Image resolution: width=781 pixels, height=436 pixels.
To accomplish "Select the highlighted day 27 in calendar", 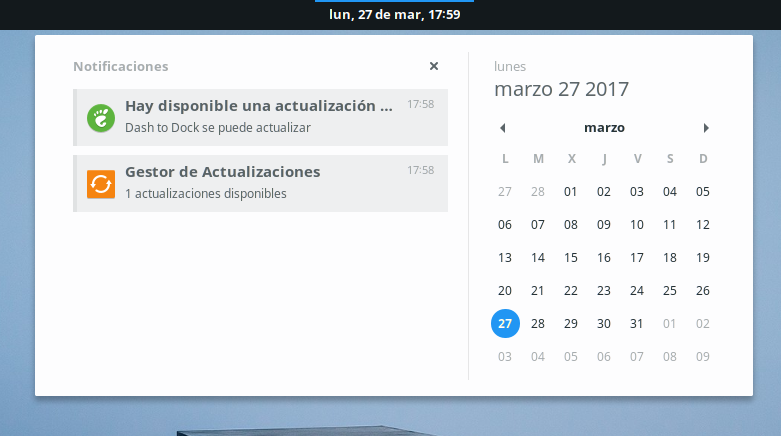I will point(505,324).
